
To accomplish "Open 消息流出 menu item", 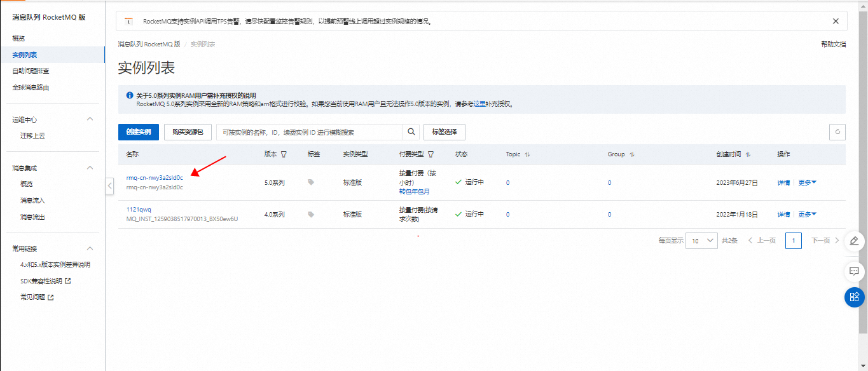I will coord(32,217).
